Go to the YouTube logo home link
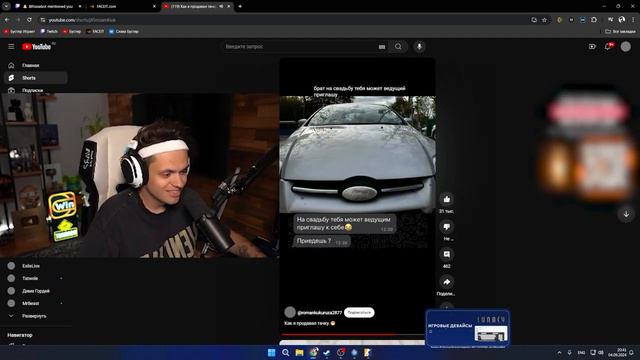Screen dimensions: 640x360 tap(36, 47)
